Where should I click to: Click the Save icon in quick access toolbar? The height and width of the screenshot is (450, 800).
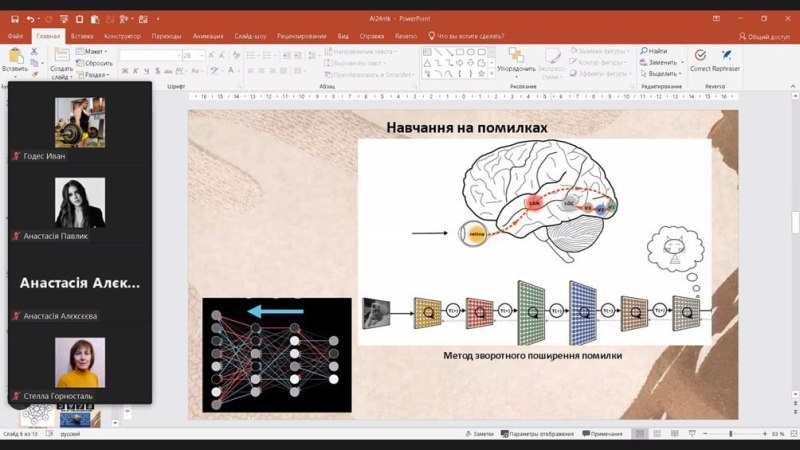click(x=14, y=18)
